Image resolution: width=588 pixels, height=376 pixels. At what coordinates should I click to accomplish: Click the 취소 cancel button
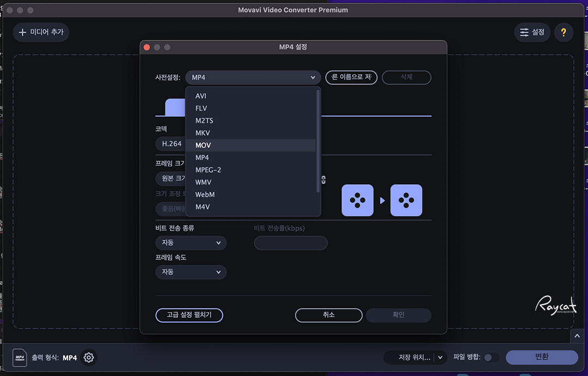tap(328, 315)
